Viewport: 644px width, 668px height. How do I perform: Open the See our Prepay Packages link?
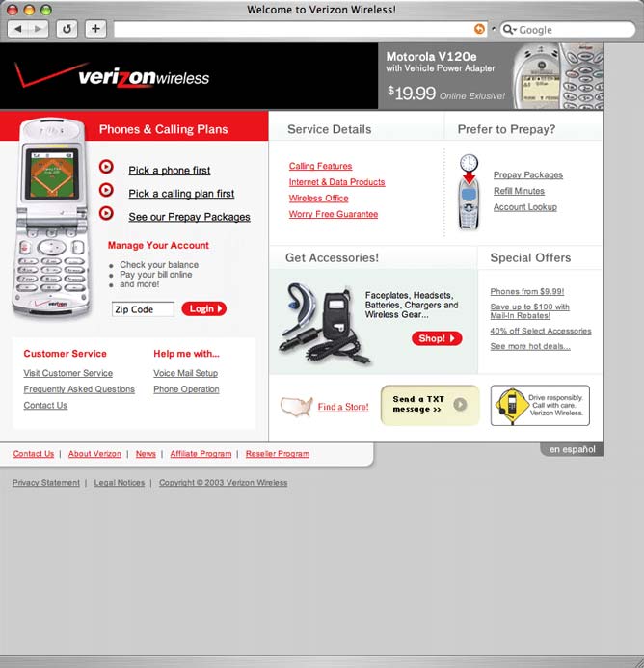click(x=189, y=217)
